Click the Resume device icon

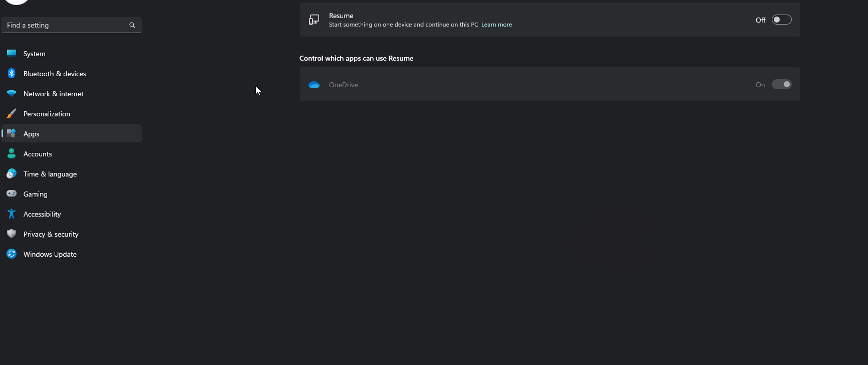coord(314,20)
